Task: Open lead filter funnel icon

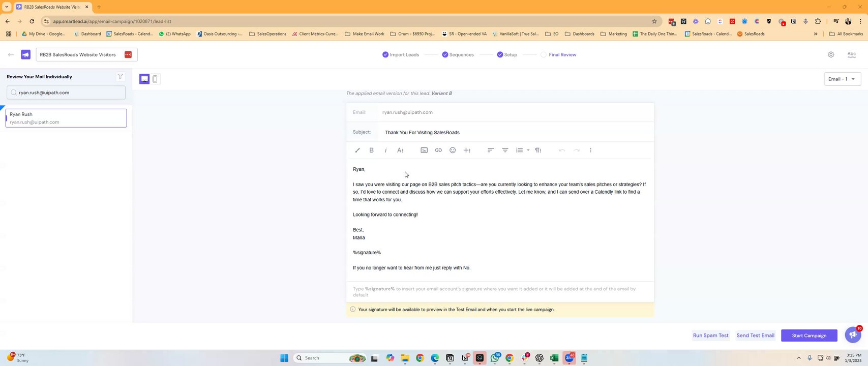Action: click(120, 77)
